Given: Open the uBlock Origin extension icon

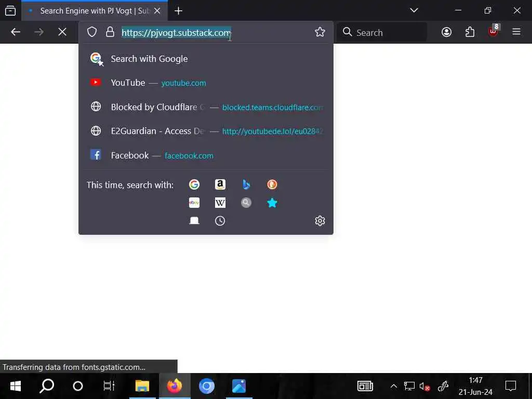Looking at the screenshot, I should [493, 32].
